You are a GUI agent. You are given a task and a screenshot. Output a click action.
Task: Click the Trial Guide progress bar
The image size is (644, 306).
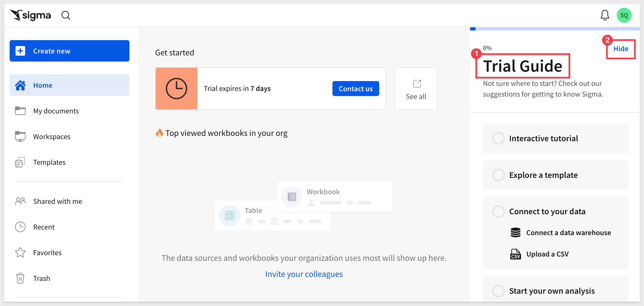pos(555,29)
